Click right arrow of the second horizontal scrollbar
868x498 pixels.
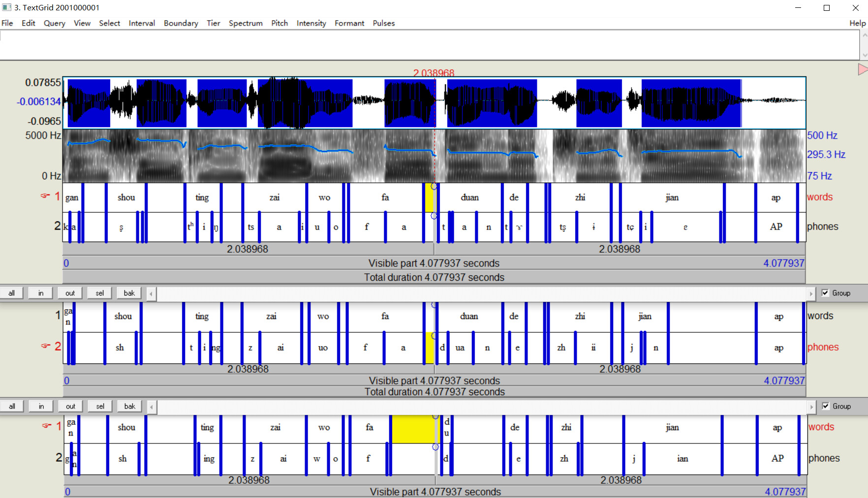811,407
